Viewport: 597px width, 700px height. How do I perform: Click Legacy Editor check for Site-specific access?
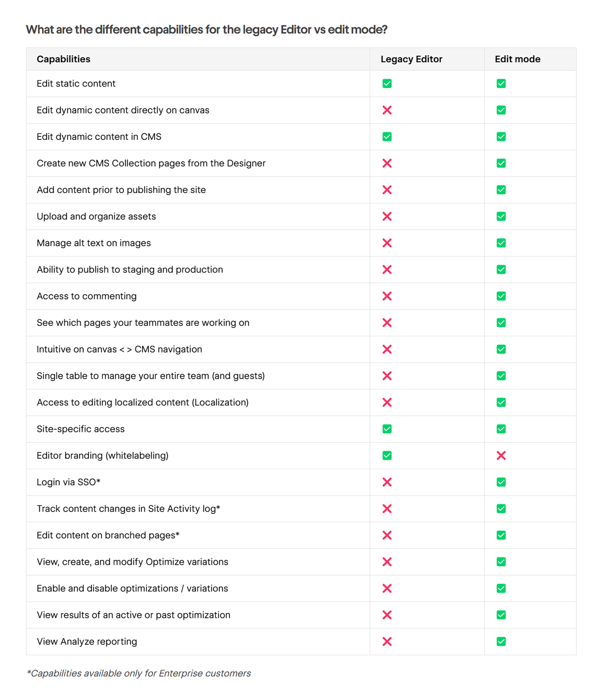(x=387, y=429)
